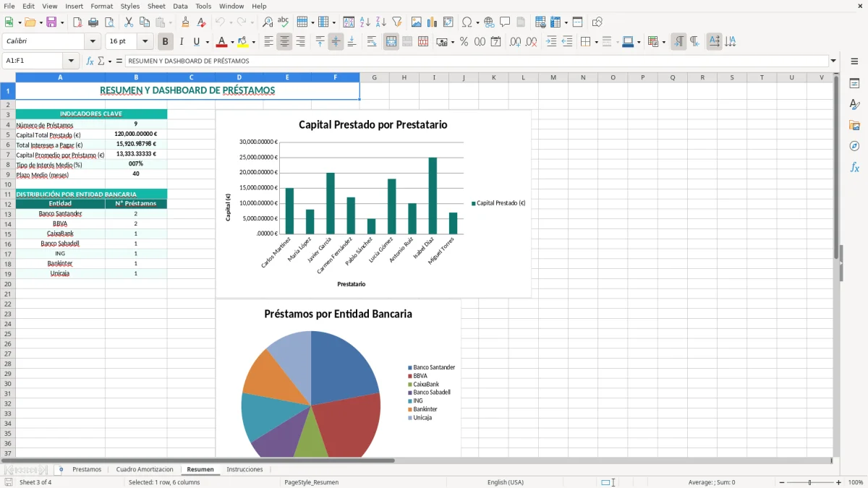The image size is (868, 488).
Task: Insert image icon
Action: [x=417, y=22]
